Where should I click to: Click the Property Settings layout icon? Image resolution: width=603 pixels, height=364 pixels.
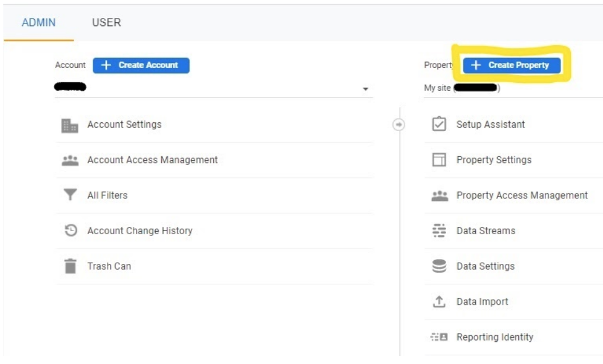point(439,160)
